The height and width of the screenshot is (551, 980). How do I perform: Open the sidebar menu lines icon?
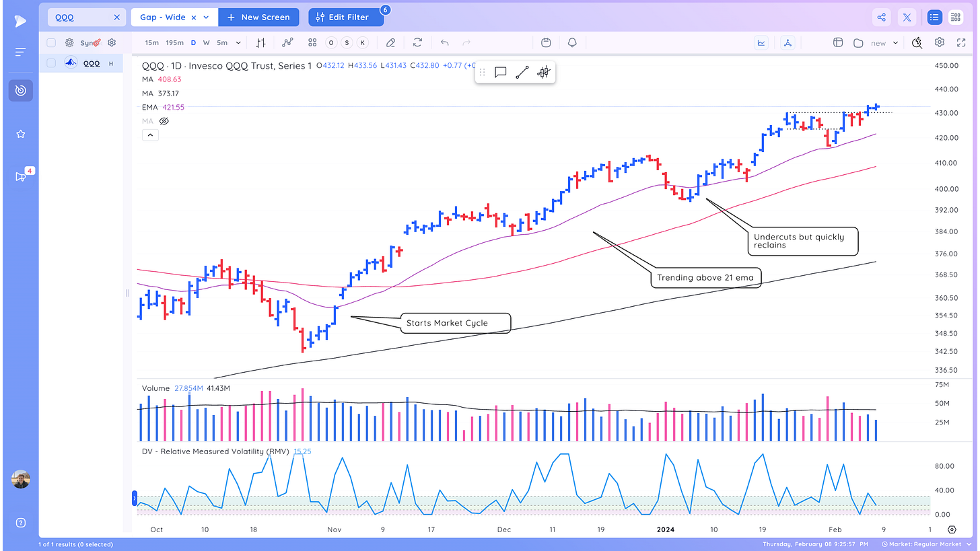[20, 52]
